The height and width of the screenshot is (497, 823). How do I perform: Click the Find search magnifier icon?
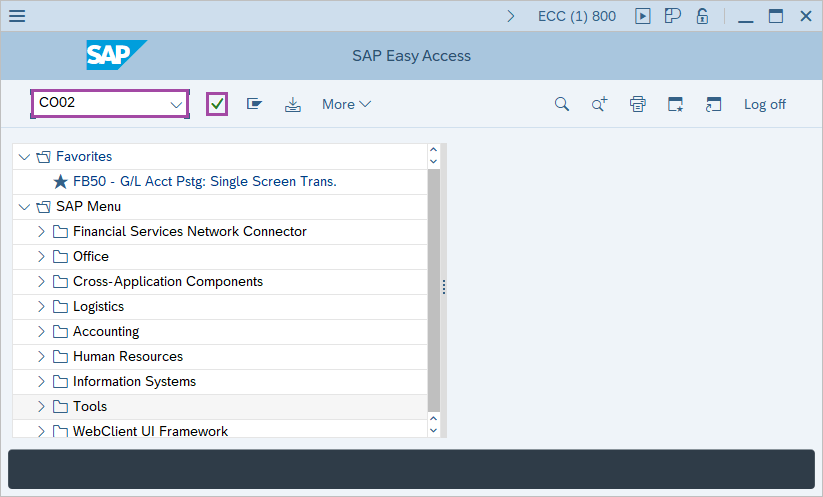tap(562, 104)
